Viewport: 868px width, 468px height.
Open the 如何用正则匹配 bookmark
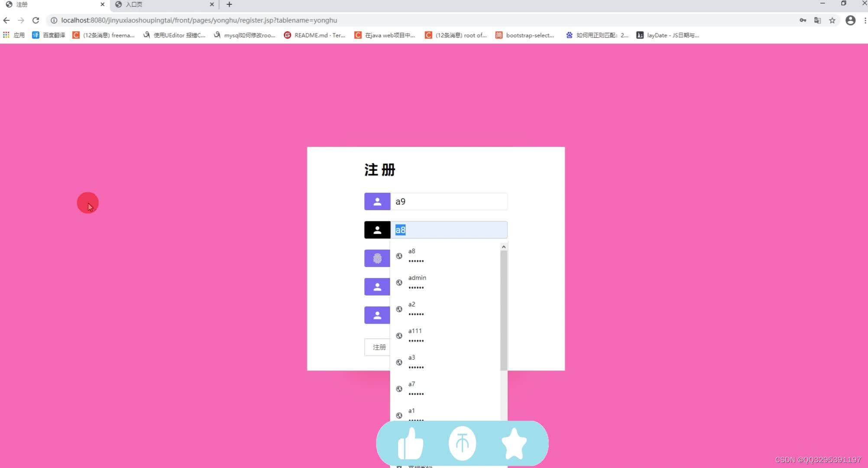tap(597, 35)
